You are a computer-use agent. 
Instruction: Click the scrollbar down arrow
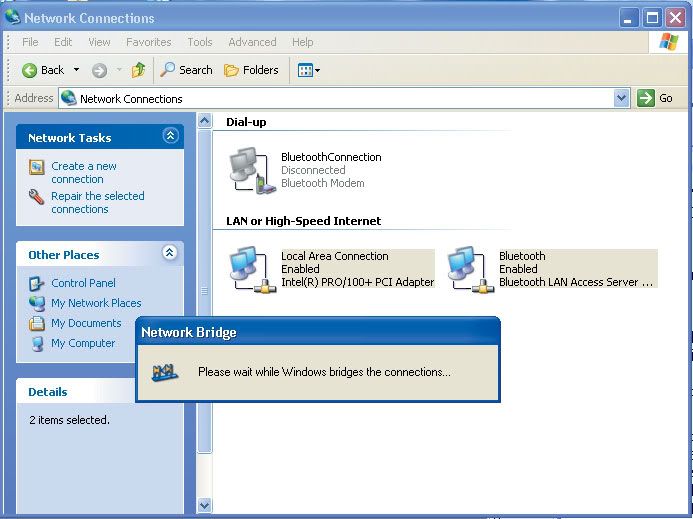coord(204,504)
